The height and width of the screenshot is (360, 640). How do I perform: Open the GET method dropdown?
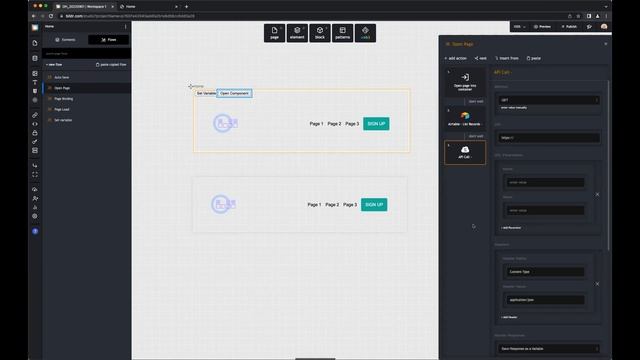coord(548,100)
